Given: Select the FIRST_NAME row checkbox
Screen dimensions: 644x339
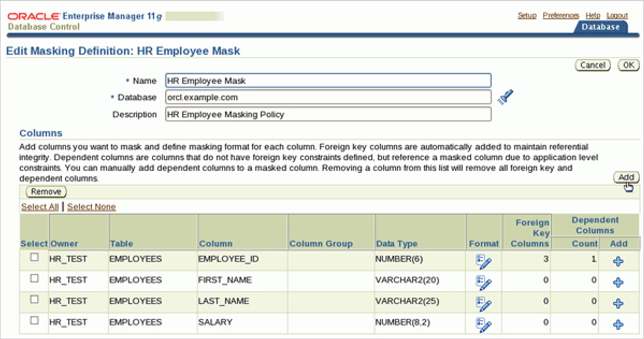Looking at the screenshot, I should (x=34, y=279).
